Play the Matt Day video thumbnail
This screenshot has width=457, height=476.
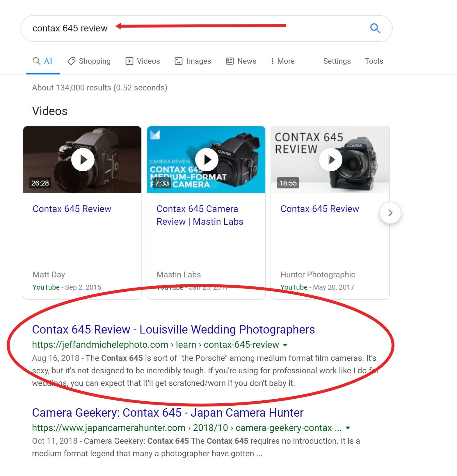pyautogui.click(x=83, y=160)
